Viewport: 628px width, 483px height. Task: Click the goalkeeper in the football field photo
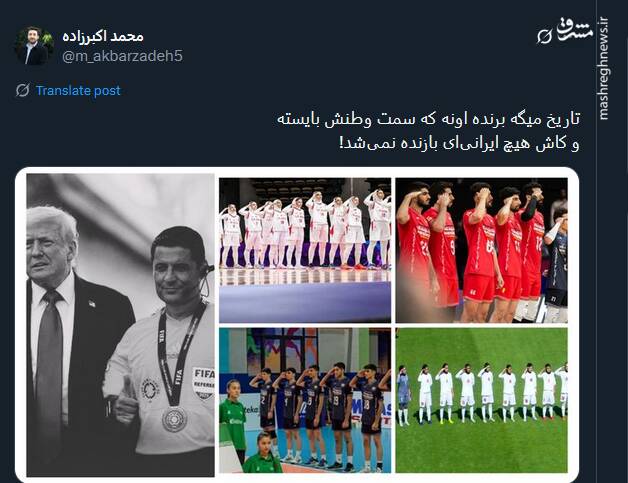404,394
